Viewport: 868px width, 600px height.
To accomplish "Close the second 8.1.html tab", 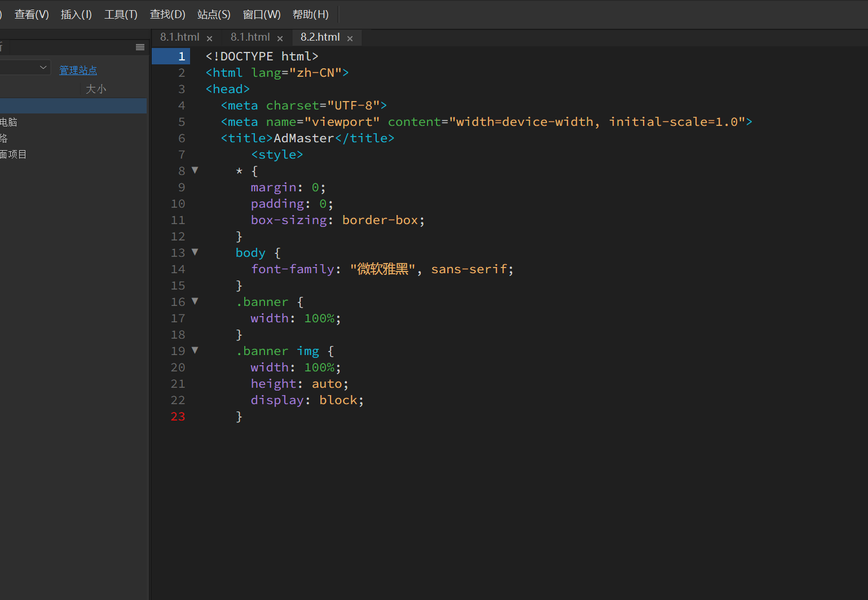I will coord(280,38).
